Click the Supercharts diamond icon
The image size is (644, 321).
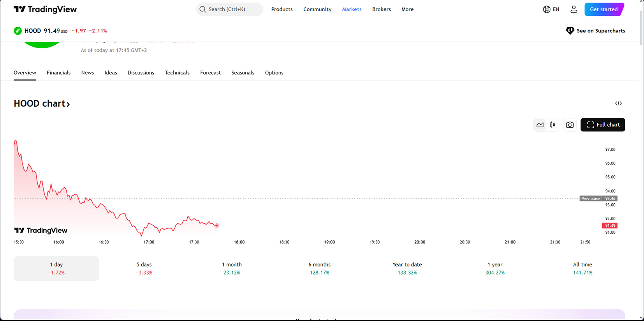pos(570,31)
